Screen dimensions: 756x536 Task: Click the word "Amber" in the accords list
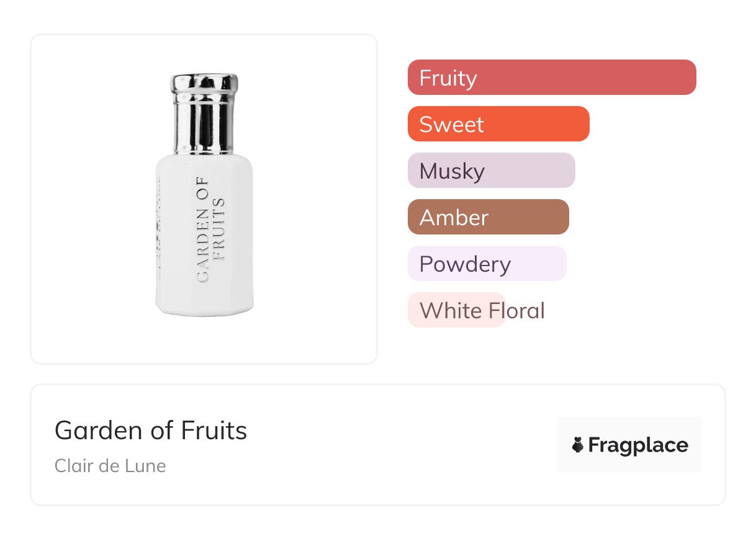point(454,218)
